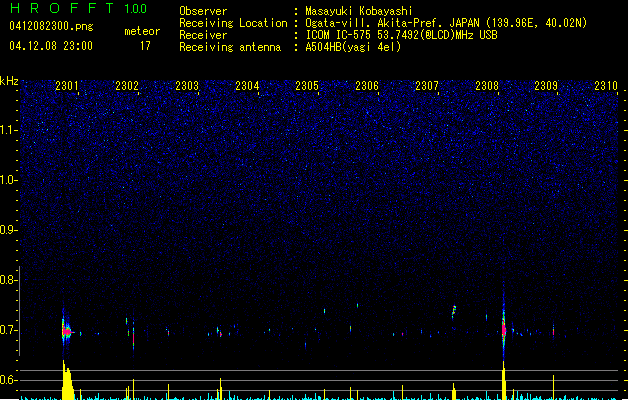Click the 2305 time axis label
The width and height of the screenshot is (629, 400).
(307, 86)
